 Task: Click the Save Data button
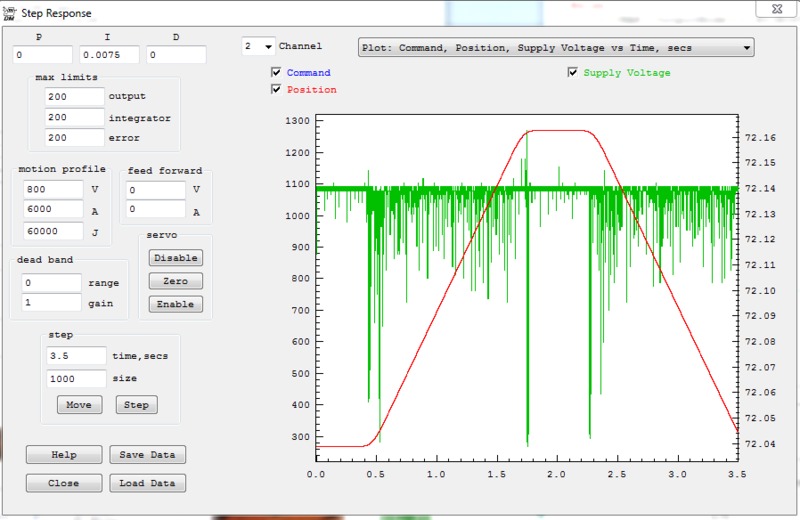[147, 455]
